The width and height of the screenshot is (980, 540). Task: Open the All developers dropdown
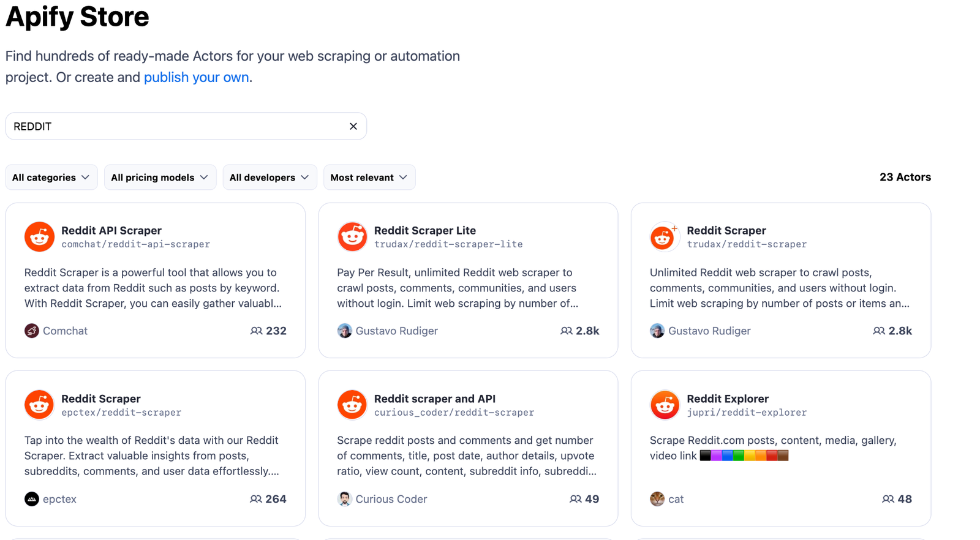tap(269, 178)
